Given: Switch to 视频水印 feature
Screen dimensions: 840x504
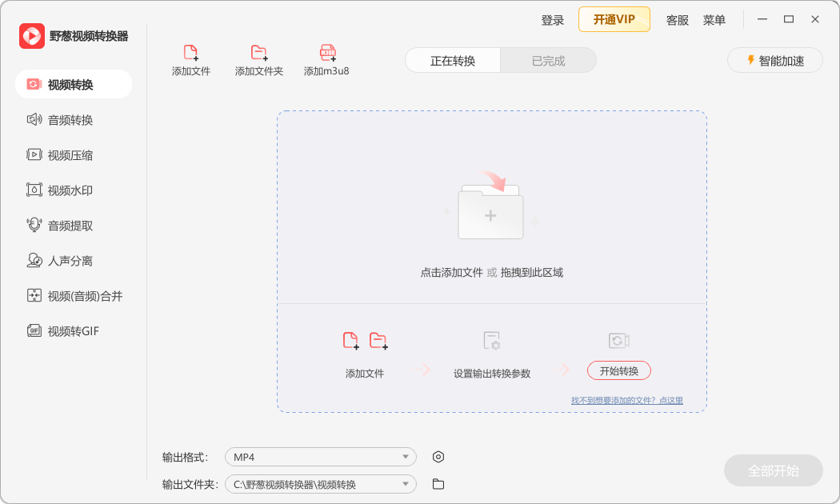Looking at the screenshot, I should [x=64, y=190].
